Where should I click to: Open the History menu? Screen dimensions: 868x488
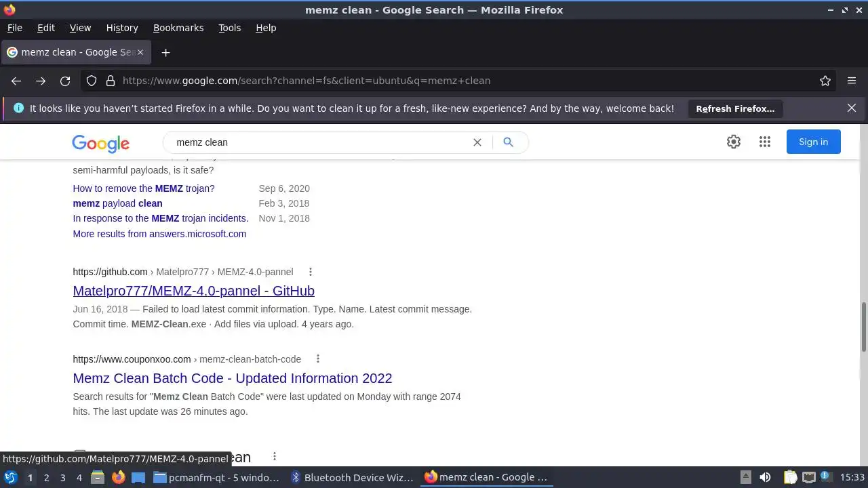[x=122, y=28]
